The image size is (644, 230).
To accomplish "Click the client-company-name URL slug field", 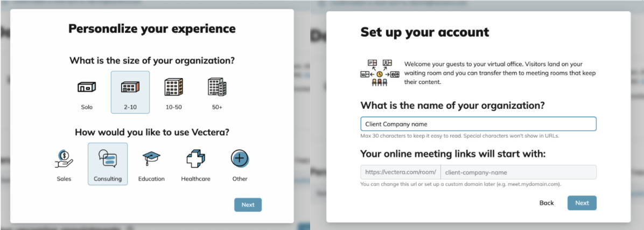I will 519,172.
